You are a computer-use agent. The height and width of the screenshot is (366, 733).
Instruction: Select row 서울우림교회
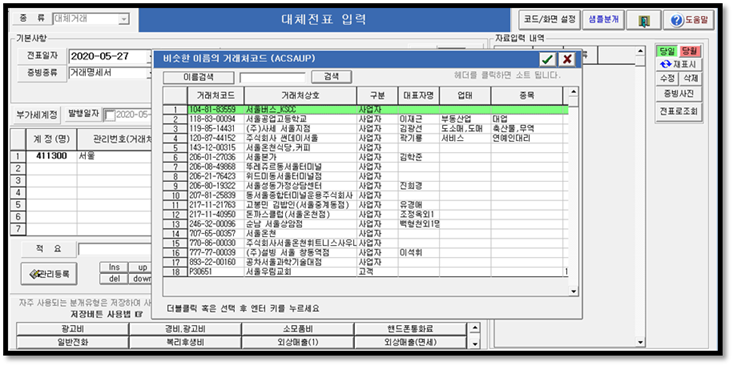(366, 272)
